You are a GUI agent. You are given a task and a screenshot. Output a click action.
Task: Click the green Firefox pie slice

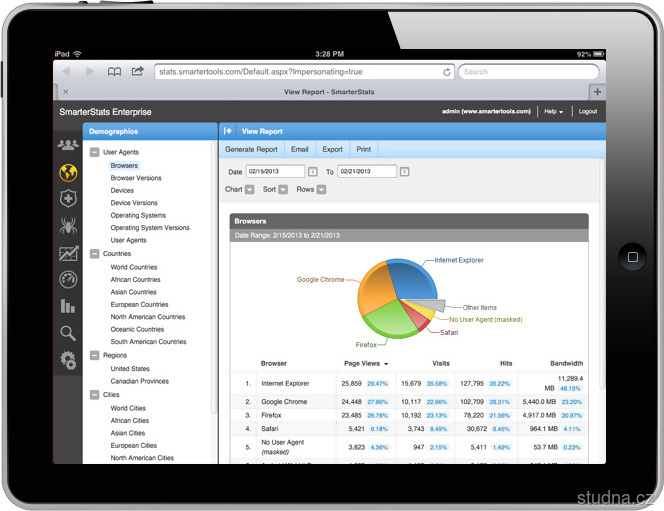click(x=392, y=320)
